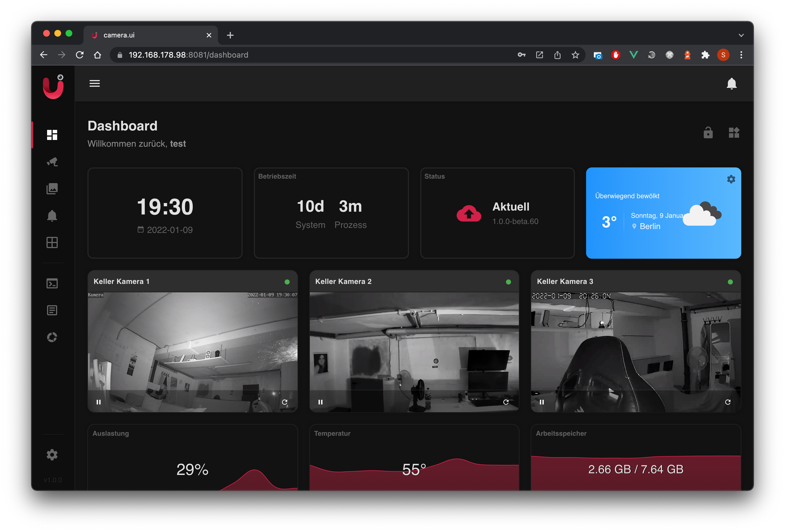
Task: Open weather widget settings gear
Action: [x=731, y=179]
